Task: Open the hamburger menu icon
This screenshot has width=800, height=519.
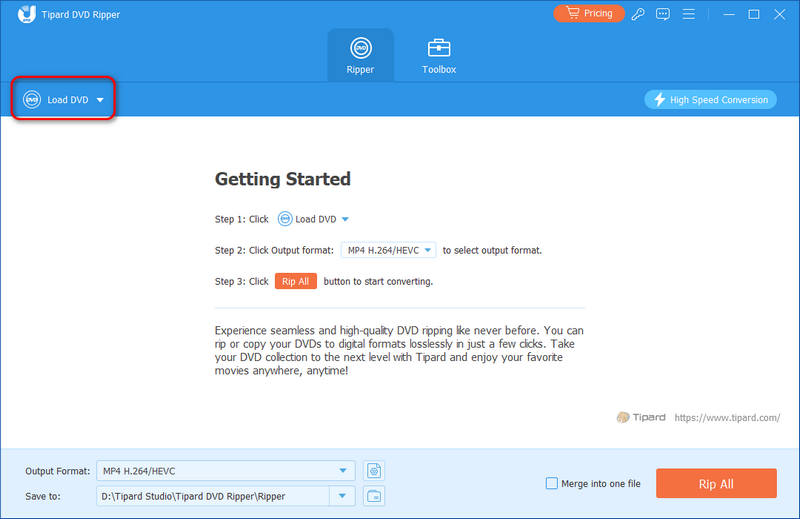Action: point(689,14)
